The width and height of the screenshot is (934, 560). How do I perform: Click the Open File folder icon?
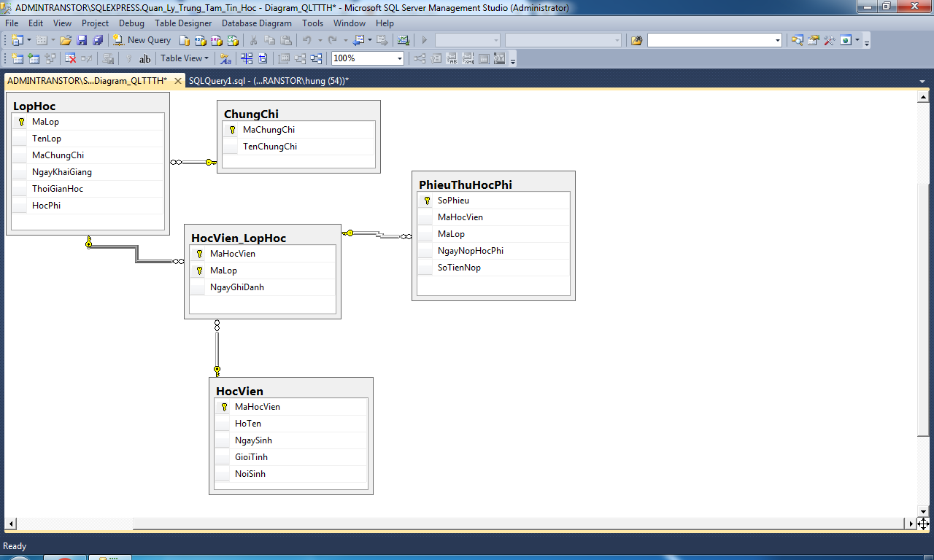coord(66,40)
